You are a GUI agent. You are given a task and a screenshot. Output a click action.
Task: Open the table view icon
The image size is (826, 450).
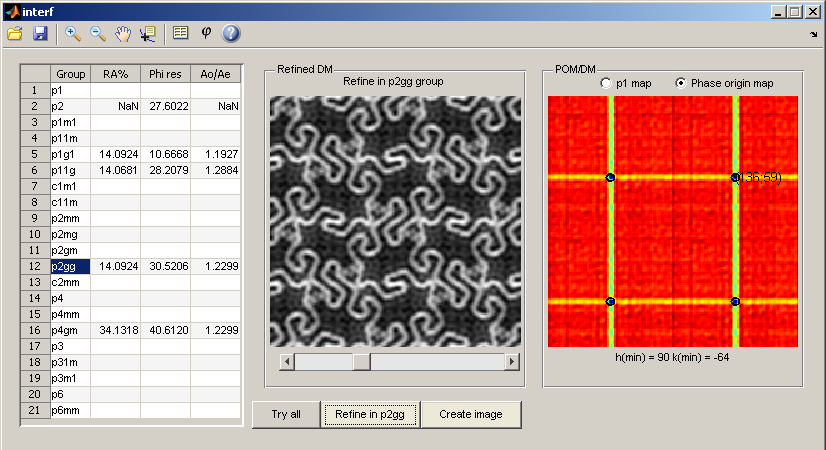(x=181, y=33)
